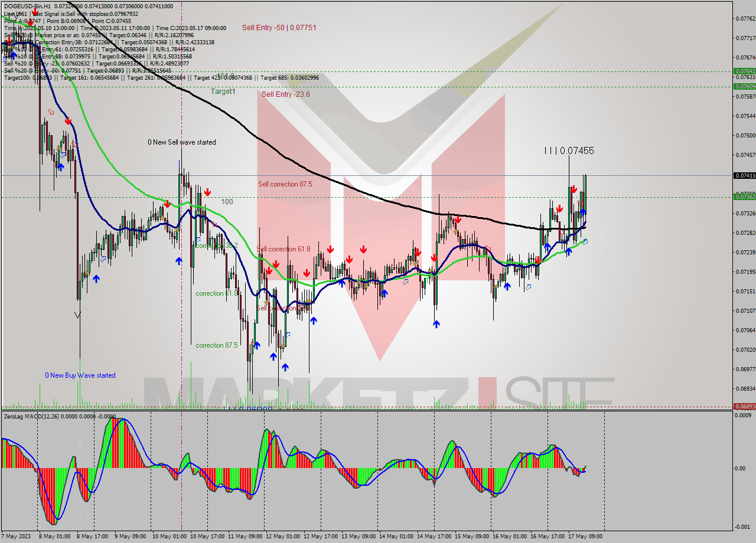Click the "Target 685: 0.03602996" text
This screenshot has height=543, width=756.
pos(289,77)
